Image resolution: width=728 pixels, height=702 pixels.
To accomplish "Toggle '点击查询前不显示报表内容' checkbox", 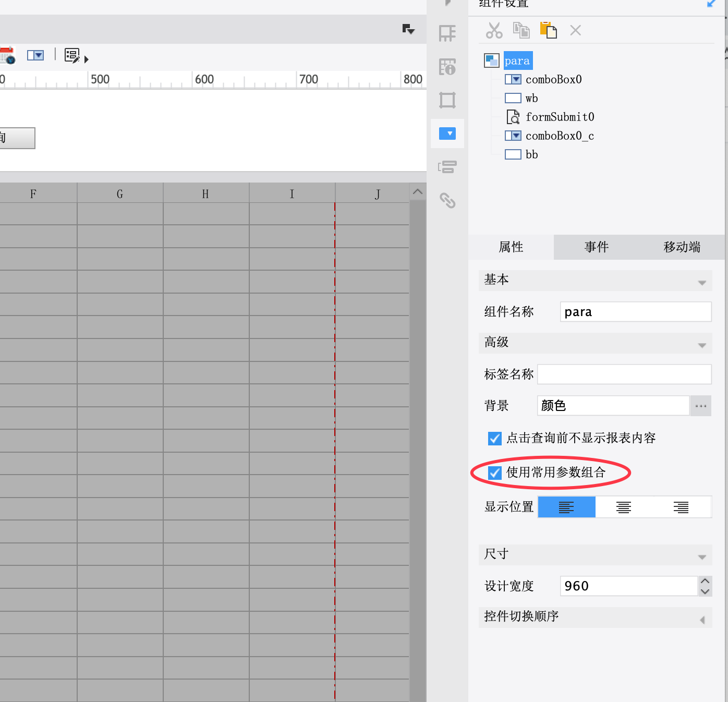I will (x=494, y=438).
